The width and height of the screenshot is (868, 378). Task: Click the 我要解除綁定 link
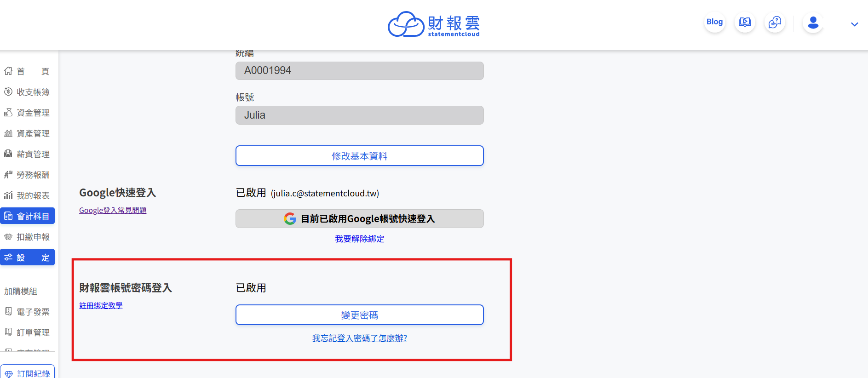pos(360,239)
